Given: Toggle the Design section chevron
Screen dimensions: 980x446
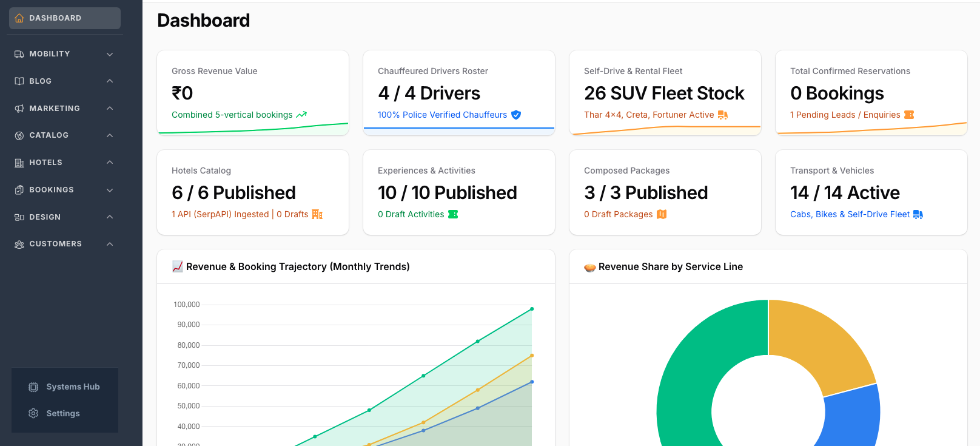Looking at the screenshot, I should point(110,217).
